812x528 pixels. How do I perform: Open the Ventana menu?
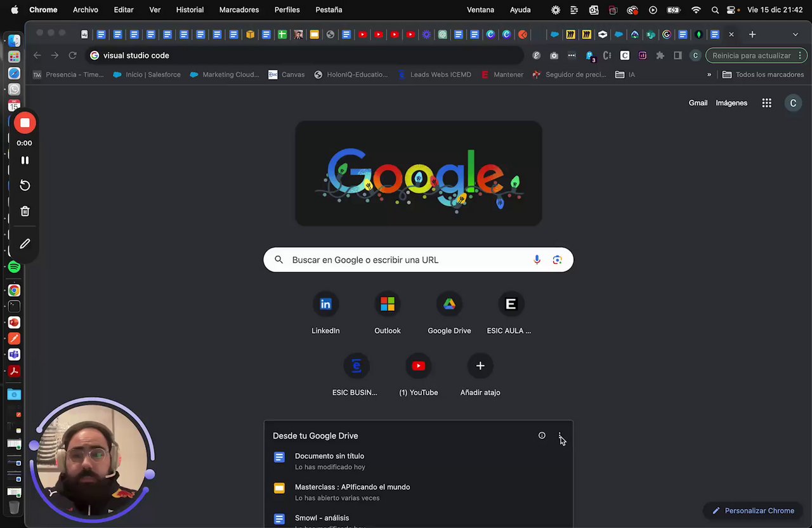tap(480, 10)
